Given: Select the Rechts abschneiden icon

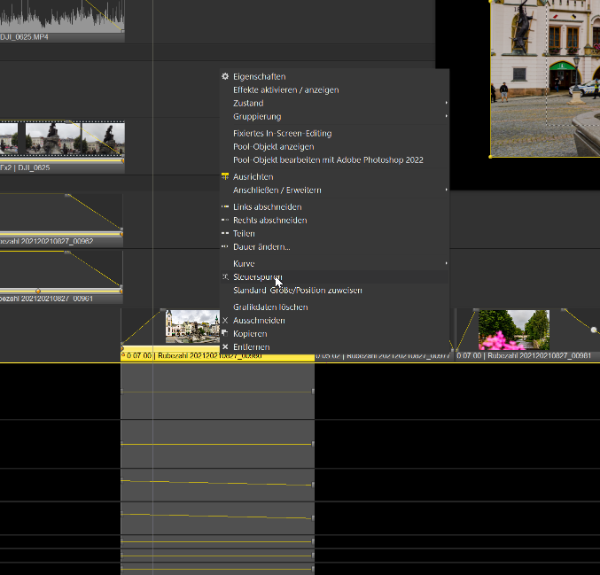Looking at the screenshot, I should click(x=225, y=220).
